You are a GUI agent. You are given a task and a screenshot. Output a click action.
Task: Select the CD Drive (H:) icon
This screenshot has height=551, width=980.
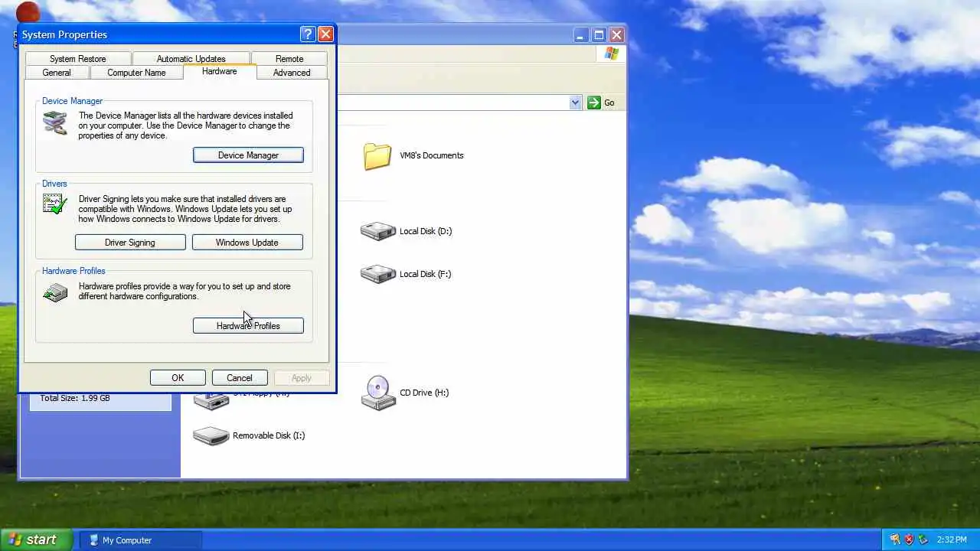[377, 393]
